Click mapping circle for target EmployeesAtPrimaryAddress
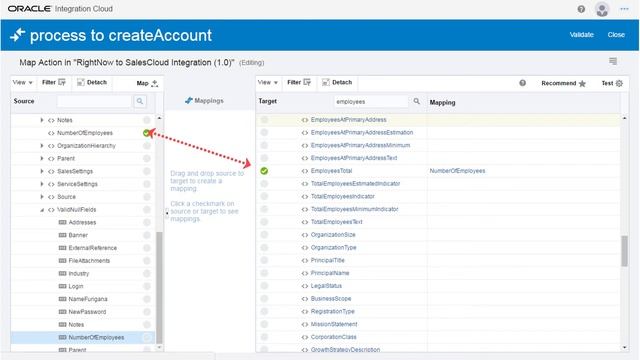Screen dimensions: 640x360 pos(264,120)
